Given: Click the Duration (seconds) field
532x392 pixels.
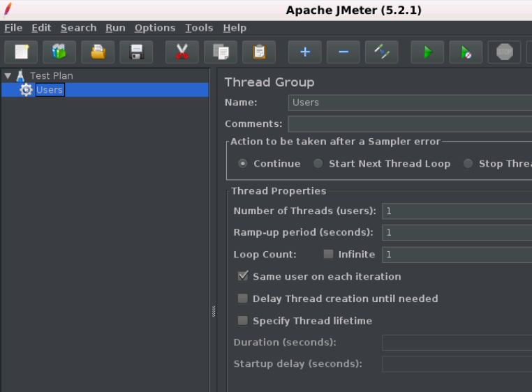Looking at the screenshot, I should tap(457, 342).
